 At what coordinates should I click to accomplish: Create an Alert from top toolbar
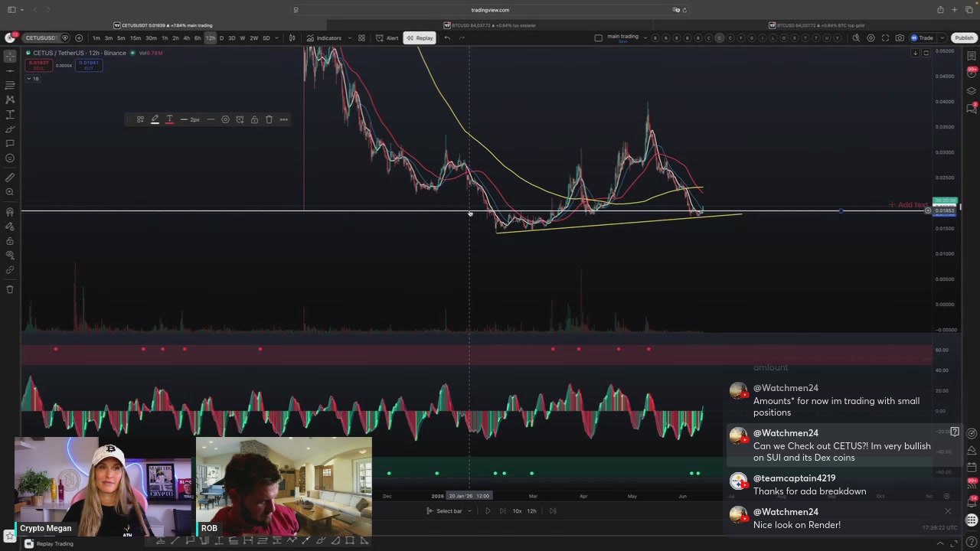click(387, 37)
